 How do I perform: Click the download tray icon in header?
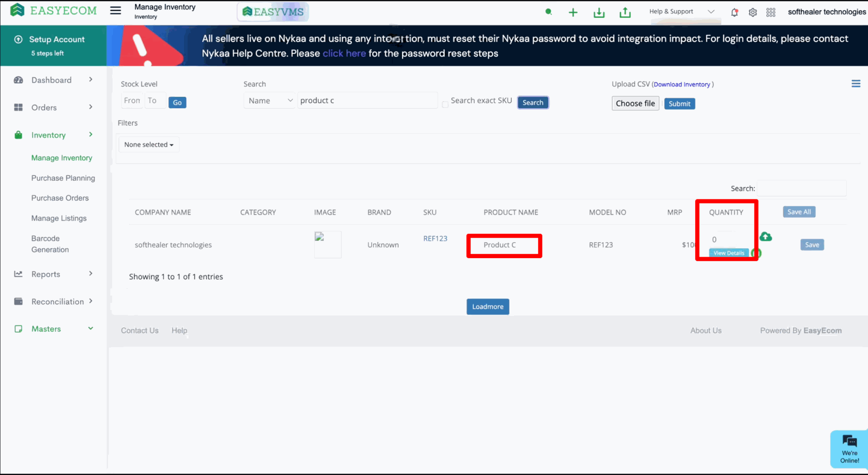(x=599, y=13)
